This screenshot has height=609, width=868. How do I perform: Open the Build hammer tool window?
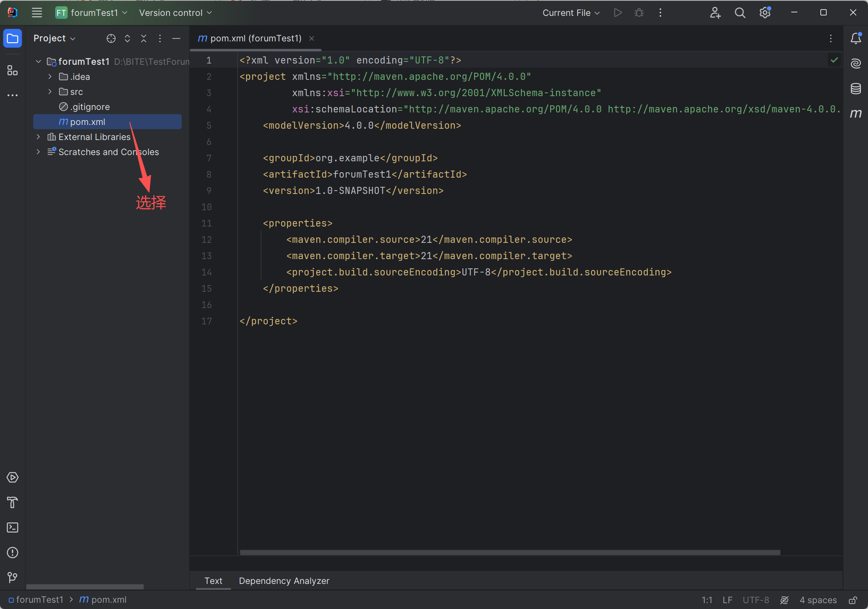point(13,502)
